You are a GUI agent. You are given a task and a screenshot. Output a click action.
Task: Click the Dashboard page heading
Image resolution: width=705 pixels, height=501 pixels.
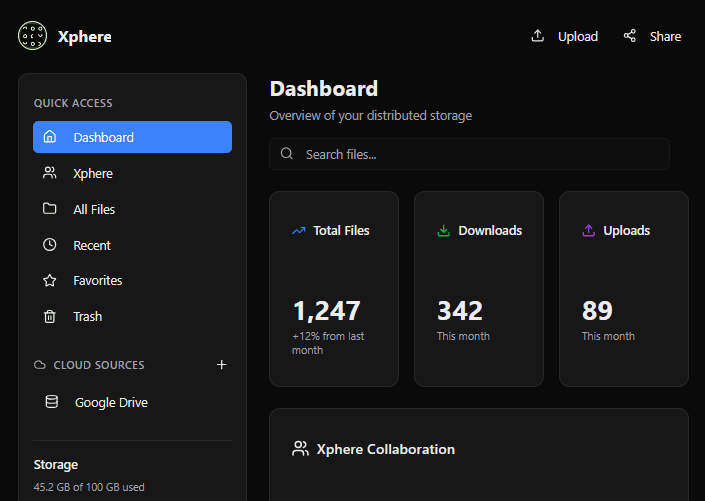324,89
